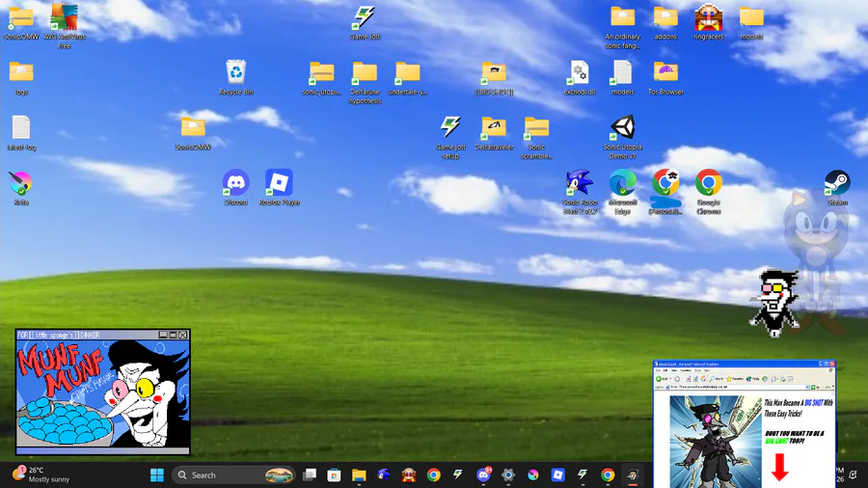Launch Steam from the desktop
868x488 pixels.
tap(837, 188)
